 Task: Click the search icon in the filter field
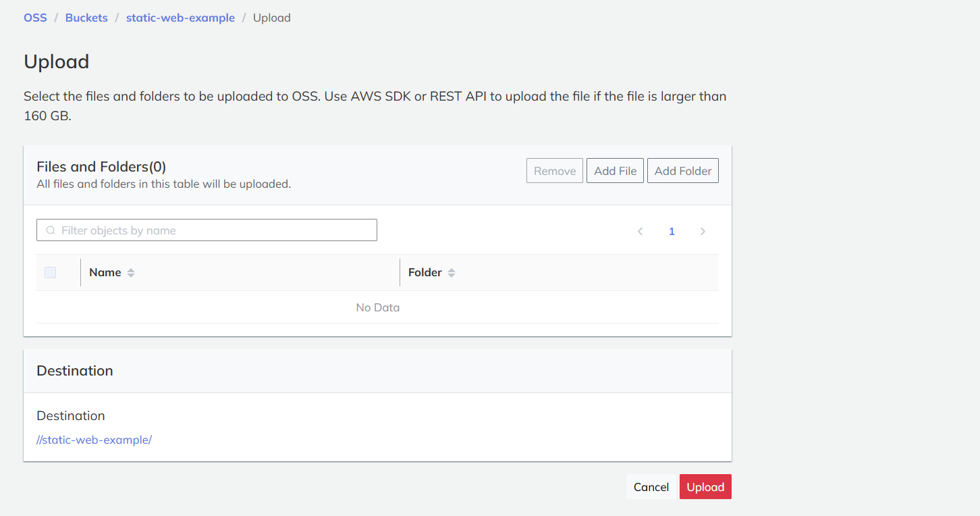pos(51,230)
